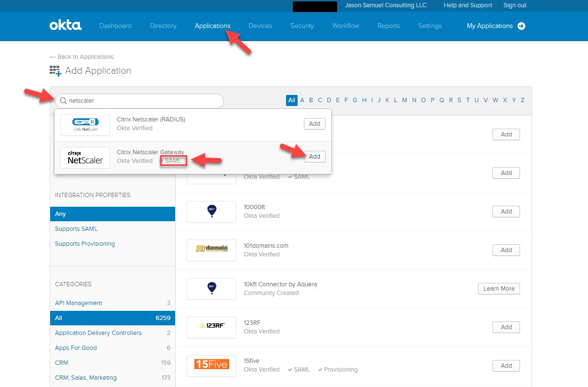588x387 pixels.
Task: Click the Okta logo
Action: pyautogui.click(x=65, y=25)
